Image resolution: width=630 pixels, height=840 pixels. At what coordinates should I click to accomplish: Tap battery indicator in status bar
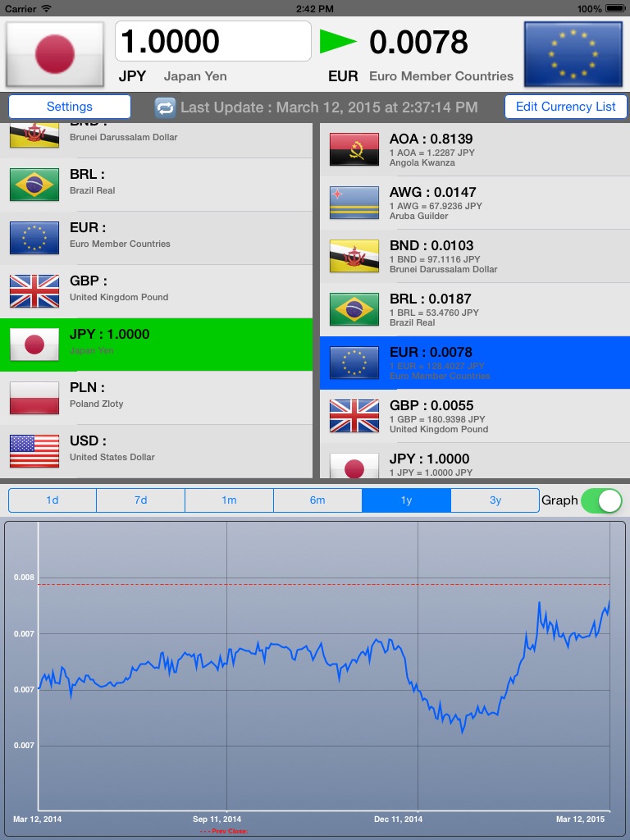pyautogui.click(x=615, y=8)
